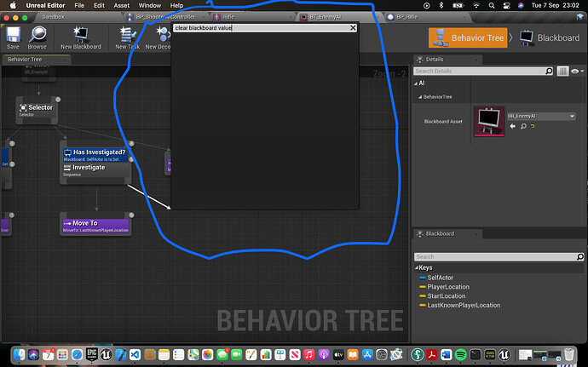588x367 pixels.
Task: Open Podcasts from the Dock
Action: click(324, 354)
